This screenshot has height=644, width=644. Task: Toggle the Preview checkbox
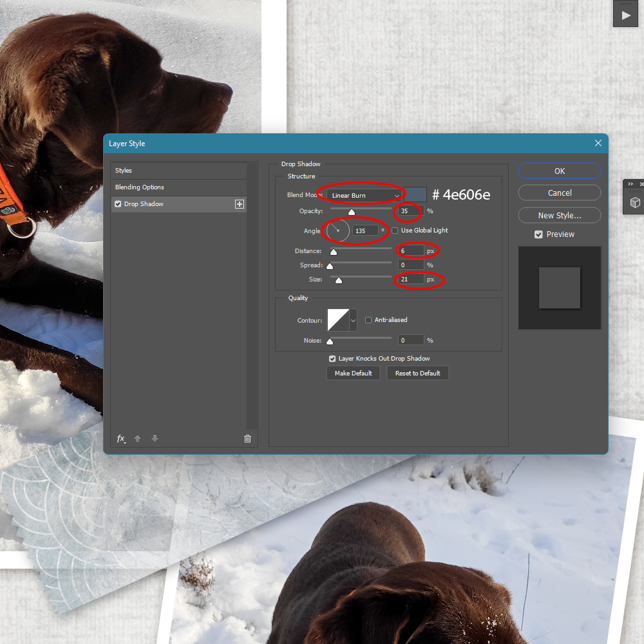[x=538, y=234]
